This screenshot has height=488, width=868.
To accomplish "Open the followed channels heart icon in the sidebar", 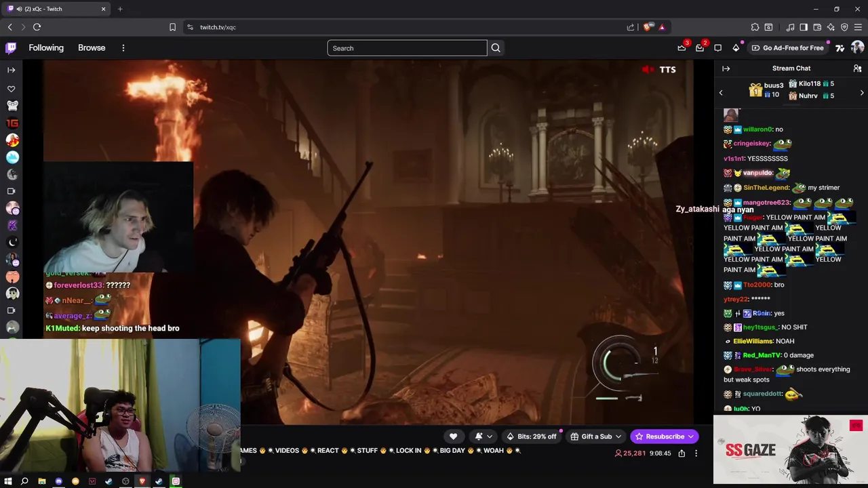I will tap(11, 89).
